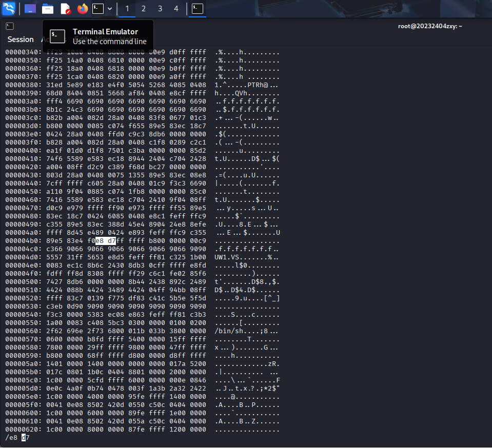Click the highlighted bytes e8 d7
The image size is (492, 448).
106,241
